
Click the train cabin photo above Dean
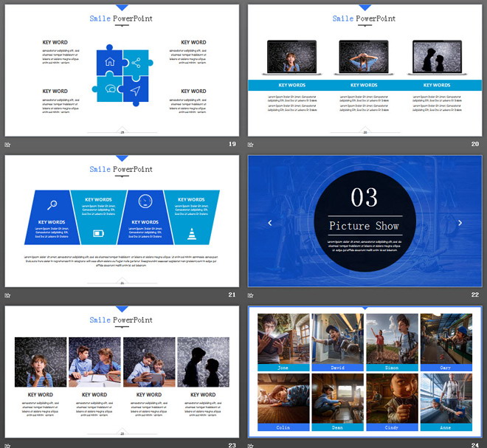click(x=338, y=399)
